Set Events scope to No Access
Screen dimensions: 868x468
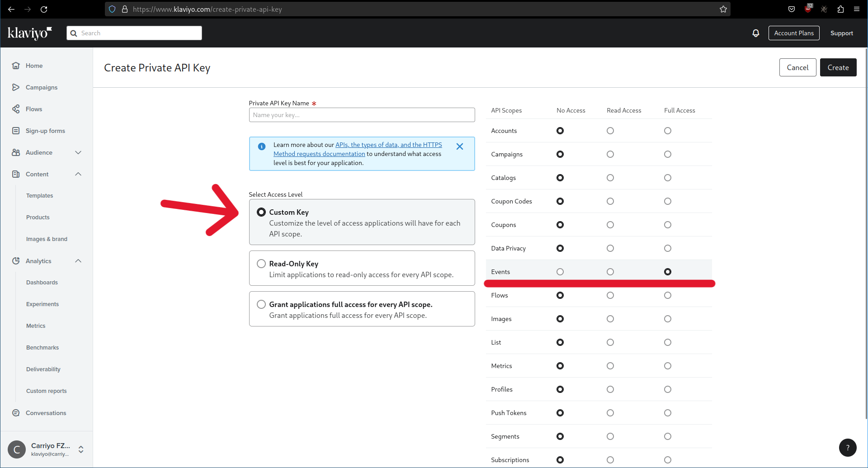(560, 272)
